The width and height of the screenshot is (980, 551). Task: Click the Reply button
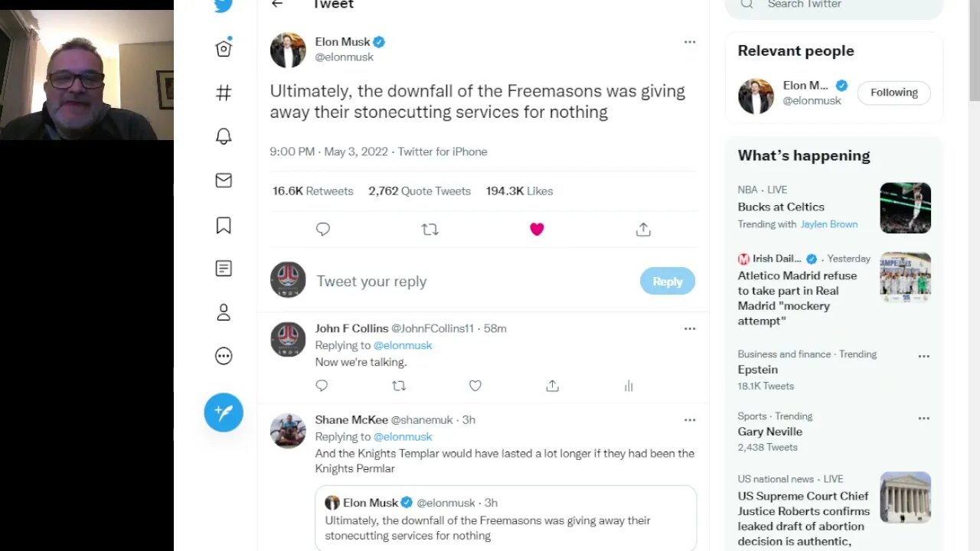click(x=667, y=282)
